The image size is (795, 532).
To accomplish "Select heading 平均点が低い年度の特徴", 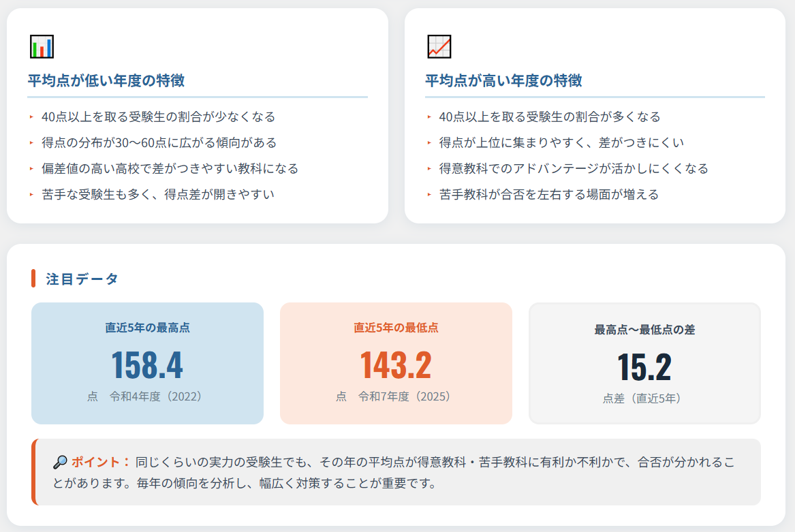I will coord(106,80).
